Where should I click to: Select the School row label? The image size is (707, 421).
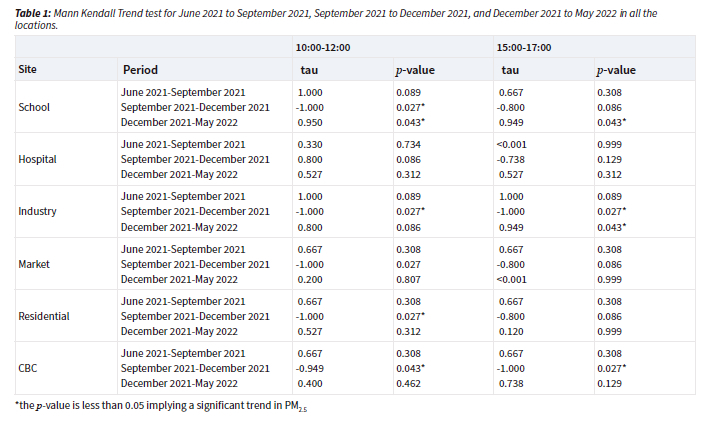[34, 107]
